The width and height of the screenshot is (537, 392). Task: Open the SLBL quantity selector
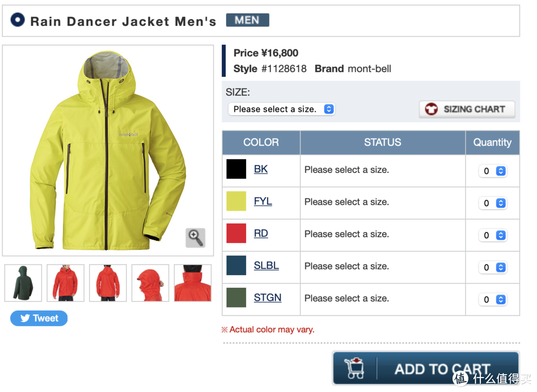click(492, 267)
